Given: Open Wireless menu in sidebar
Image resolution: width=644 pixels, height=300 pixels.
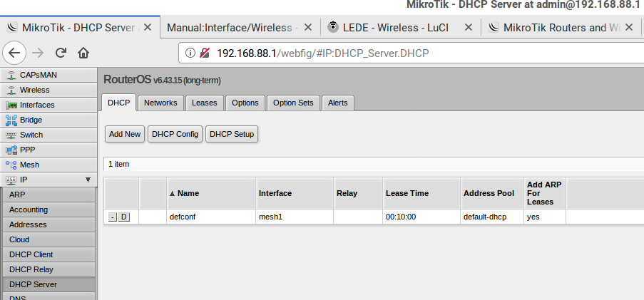Looking at the screenshot, I should pos(48,90).
